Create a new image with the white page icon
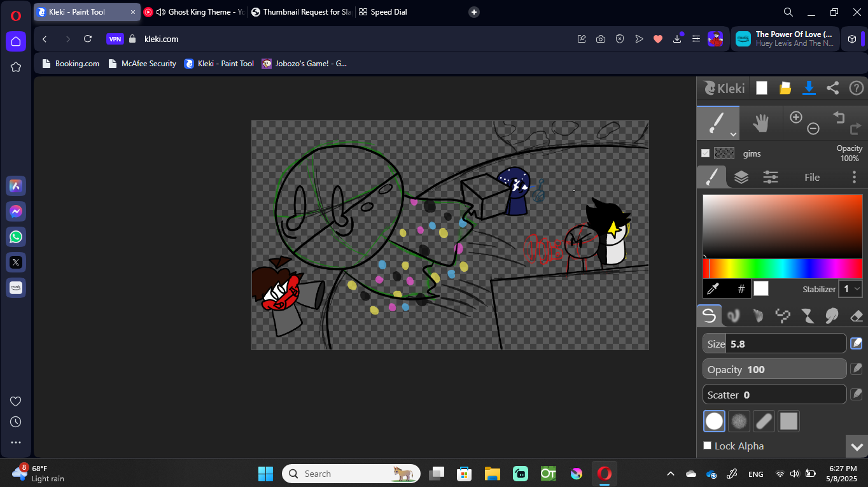This screenshot has width=868, height=487. (761, 88)
